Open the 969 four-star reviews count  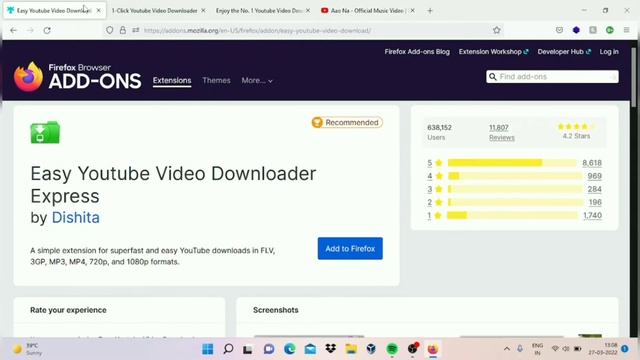coord(594,176)
